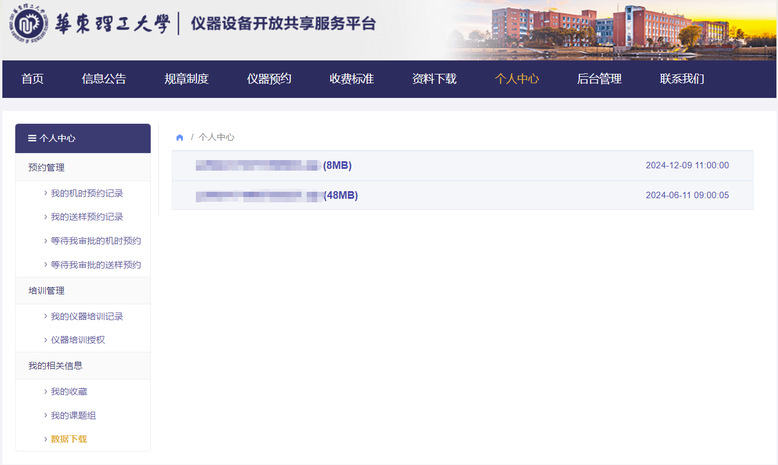Select 仪器预约 in the top navigation

[269, 79]
